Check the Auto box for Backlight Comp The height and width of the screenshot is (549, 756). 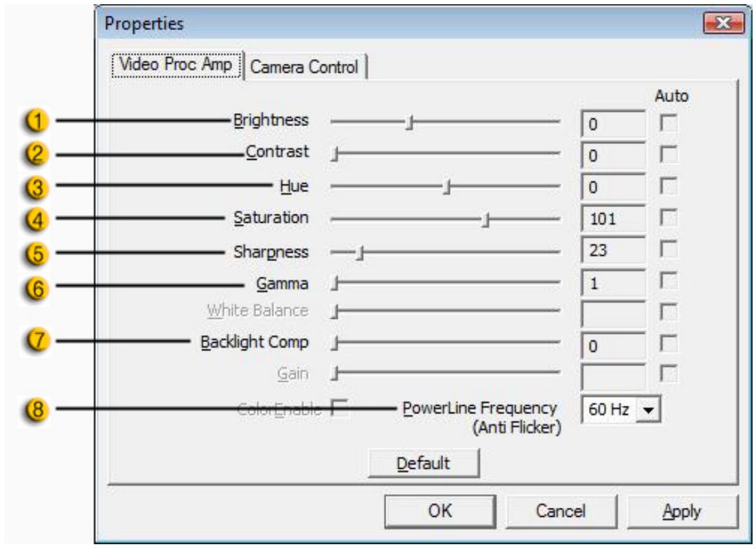(668, 343)
